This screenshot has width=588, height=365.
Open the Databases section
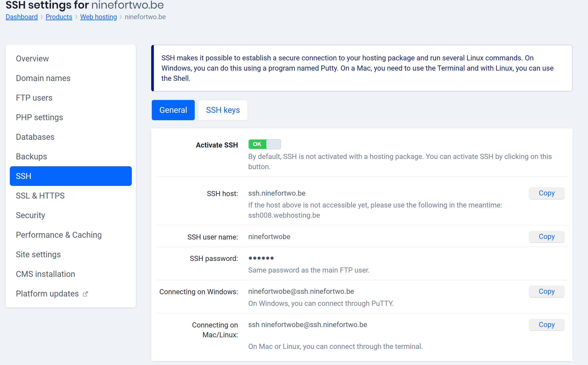(35, 137)
